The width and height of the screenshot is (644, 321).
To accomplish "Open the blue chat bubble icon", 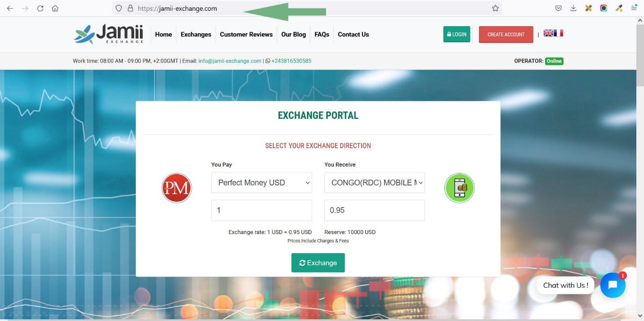I will click(613, 285).
